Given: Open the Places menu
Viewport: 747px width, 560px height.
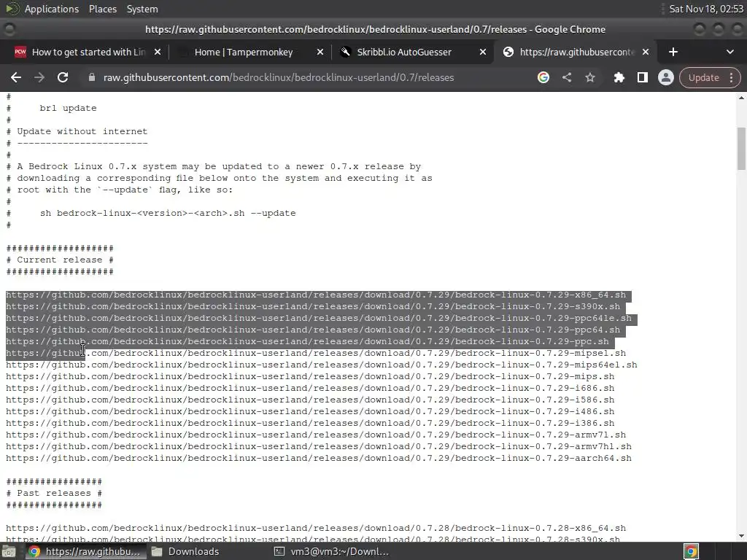Looking at the screenshot, I should [103, 9].
